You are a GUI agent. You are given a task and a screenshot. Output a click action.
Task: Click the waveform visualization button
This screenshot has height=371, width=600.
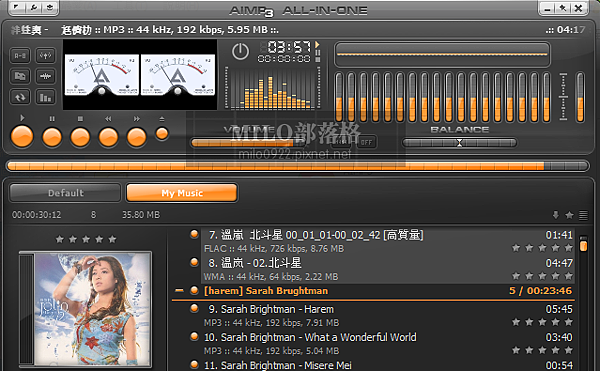[x=46, y=76]
